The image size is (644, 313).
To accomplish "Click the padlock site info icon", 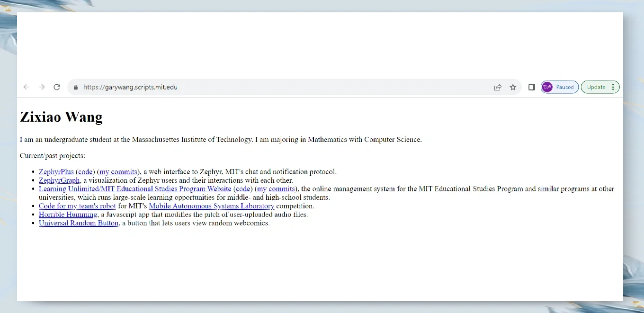I will tap(75, 87).
